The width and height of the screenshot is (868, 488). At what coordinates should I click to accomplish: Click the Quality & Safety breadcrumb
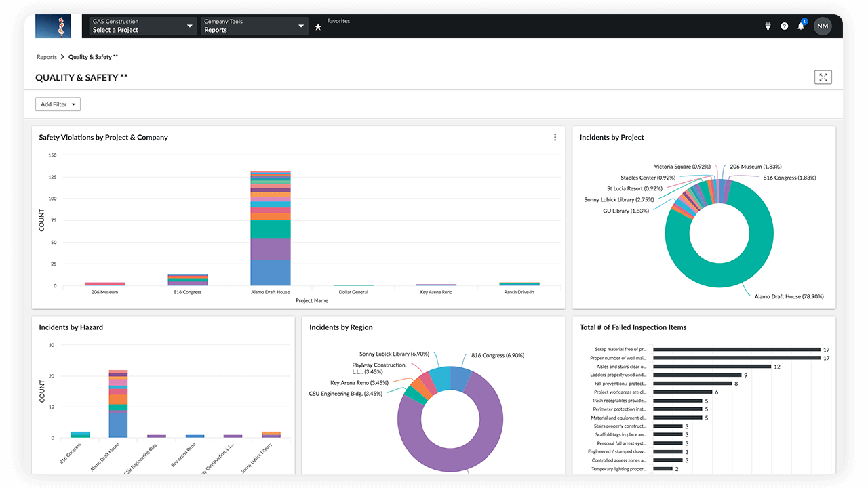pyautogui.click(x=93, y=57)
